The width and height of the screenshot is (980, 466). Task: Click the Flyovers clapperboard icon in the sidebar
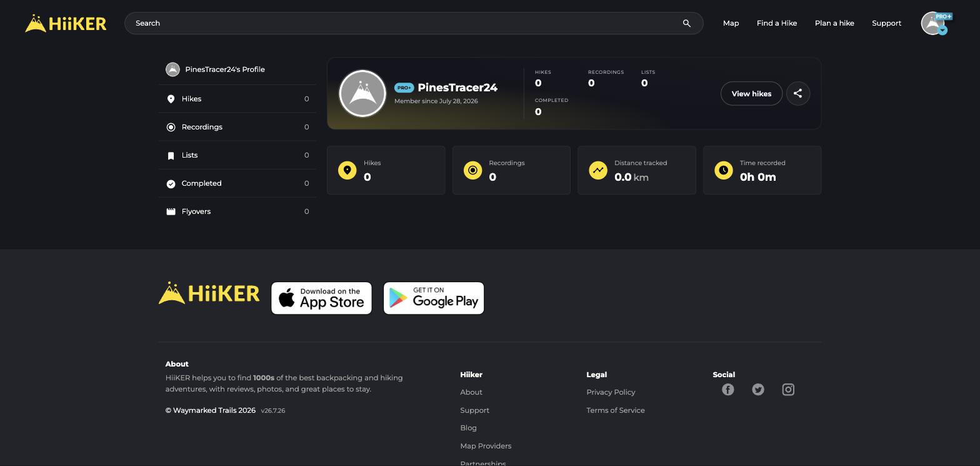click(x=171, y=211)
